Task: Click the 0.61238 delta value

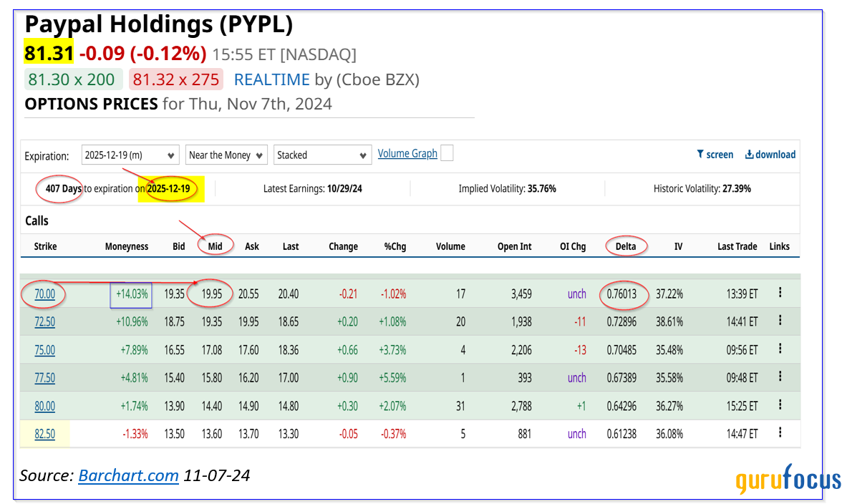Action: pyautogui.click(x=621, y=434)
